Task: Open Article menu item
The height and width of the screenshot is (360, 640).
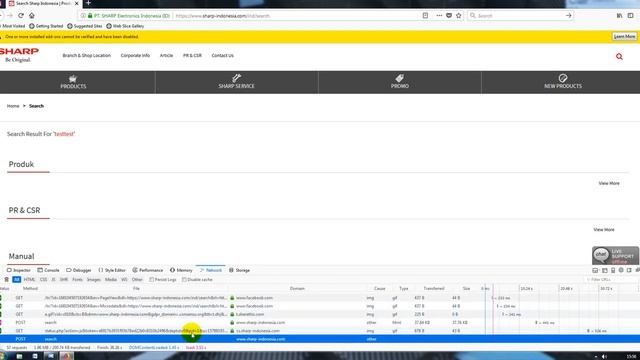Action: tap(166, 56)
